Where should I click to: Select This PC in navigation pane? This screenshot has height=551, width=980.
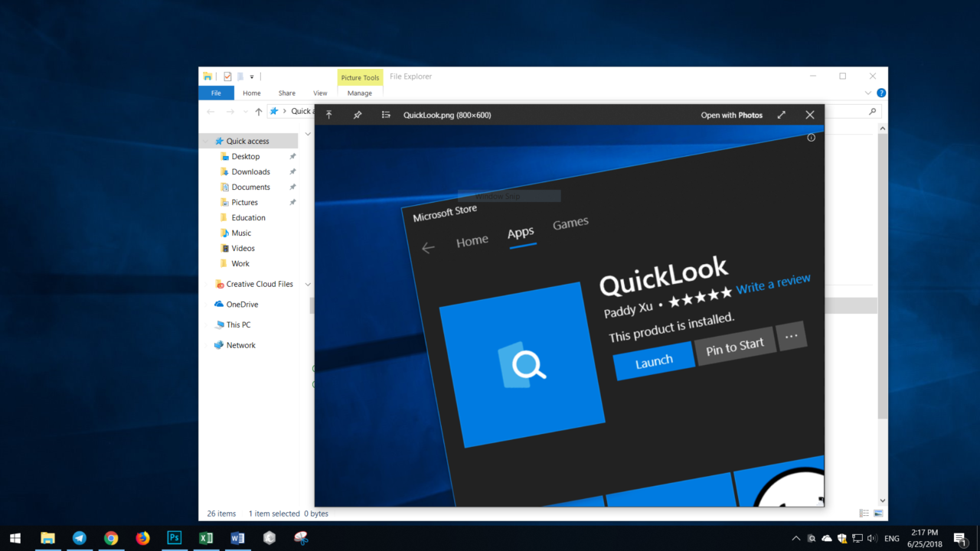click(x=238, y=324)
